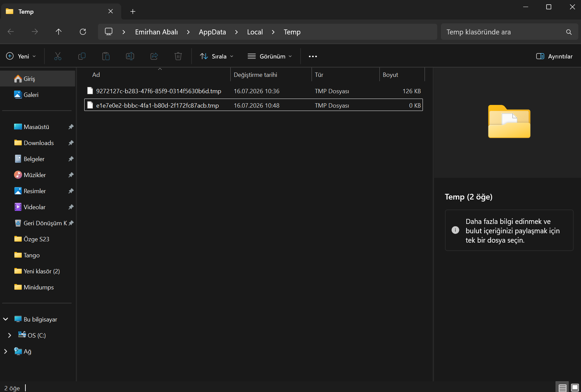Open Belgeler in the sidebar
This screenshot has height=392, width=581.
[34, 159]
